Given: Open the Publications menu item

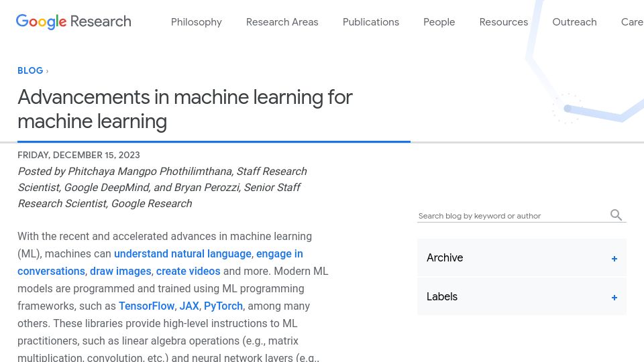Looking at the screenshot, I should (x=371, y=22).
